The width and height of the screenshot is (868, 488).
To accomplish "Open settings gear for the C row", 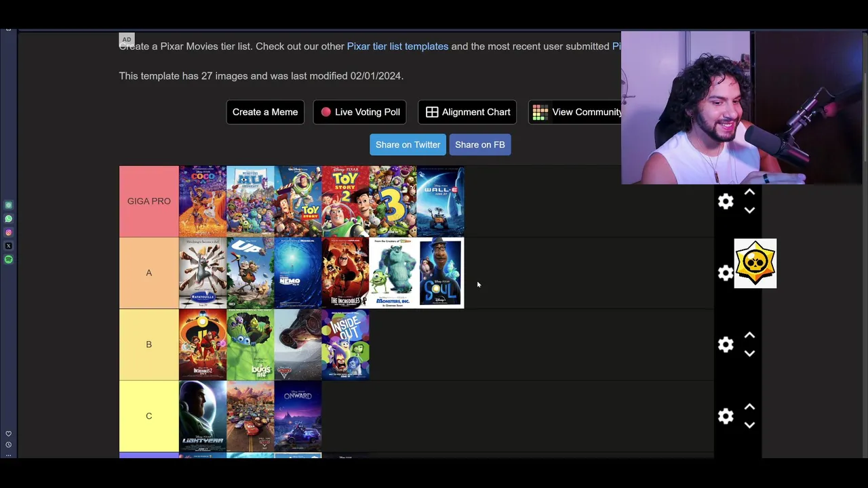I will [726, 416].
